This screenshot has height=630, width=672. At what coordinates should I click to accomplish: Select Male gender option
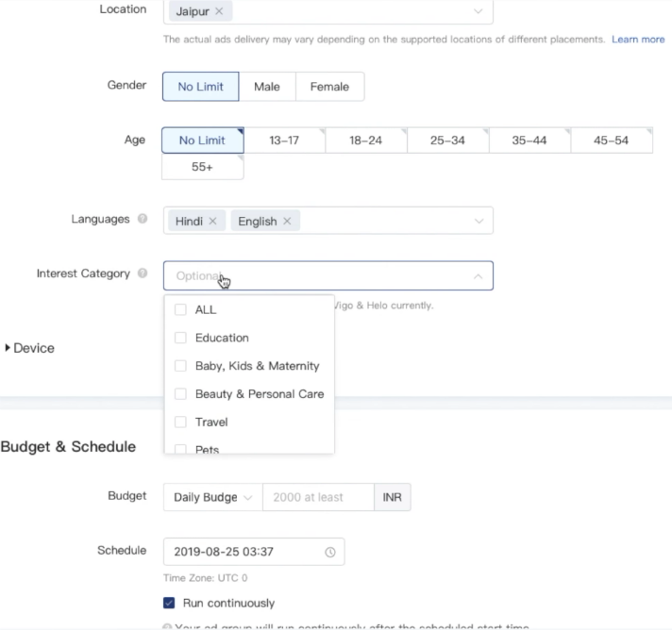[267, 87]
